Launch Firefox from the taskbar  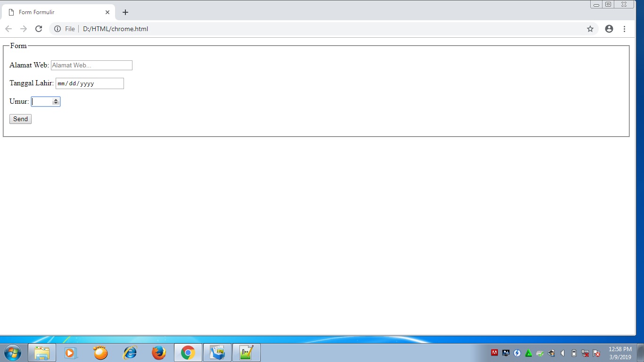click(159, 352)
